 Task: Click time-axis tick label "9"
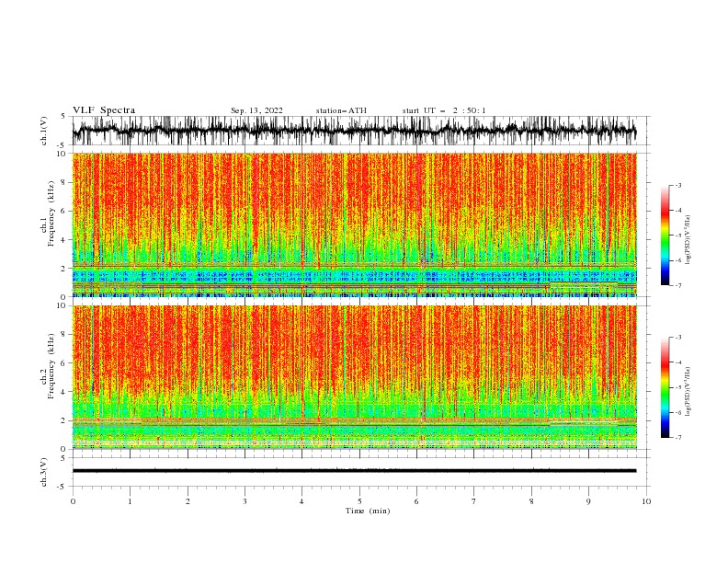(x=588, y=501)
